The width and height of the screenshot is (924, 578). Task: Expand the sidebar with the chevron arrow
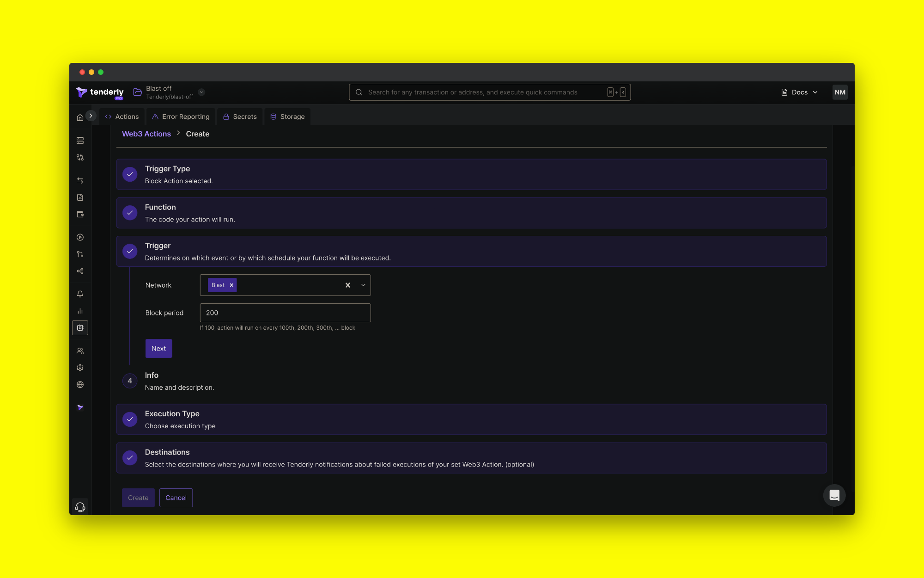click(x=91, y=116)
